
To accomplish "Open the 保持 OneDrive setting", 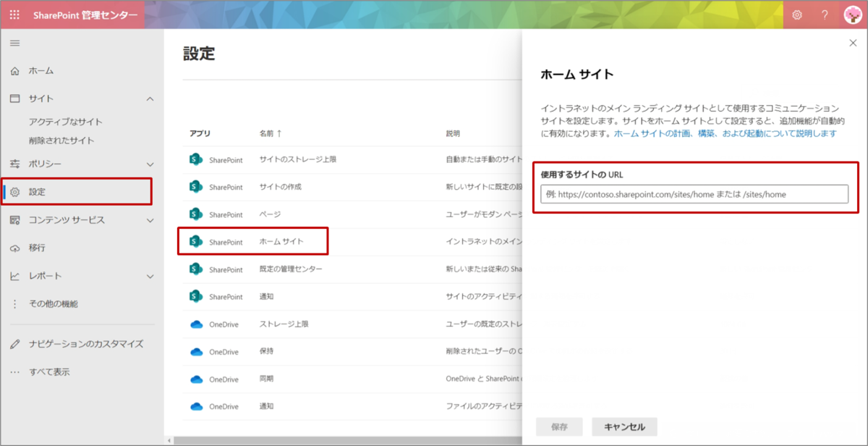I will (266, 352).
